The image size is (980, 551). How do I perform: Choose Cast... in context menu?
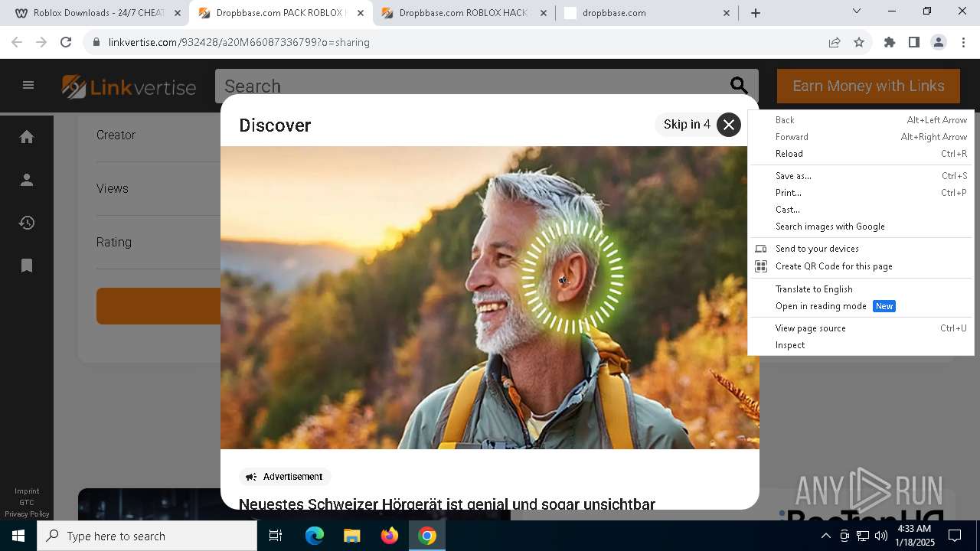click(x=861, y=210)
